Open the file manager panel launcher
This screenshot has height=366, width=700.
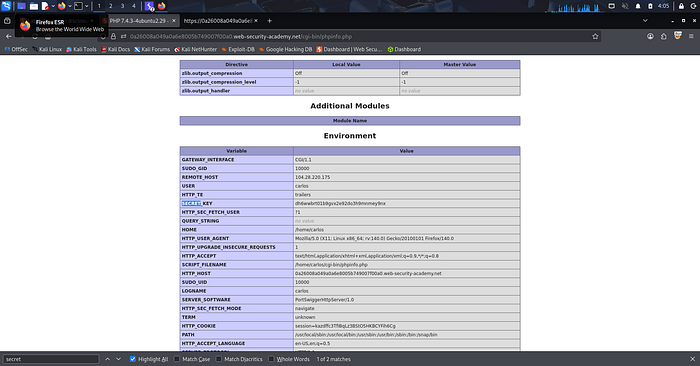[x=33, y=6]
